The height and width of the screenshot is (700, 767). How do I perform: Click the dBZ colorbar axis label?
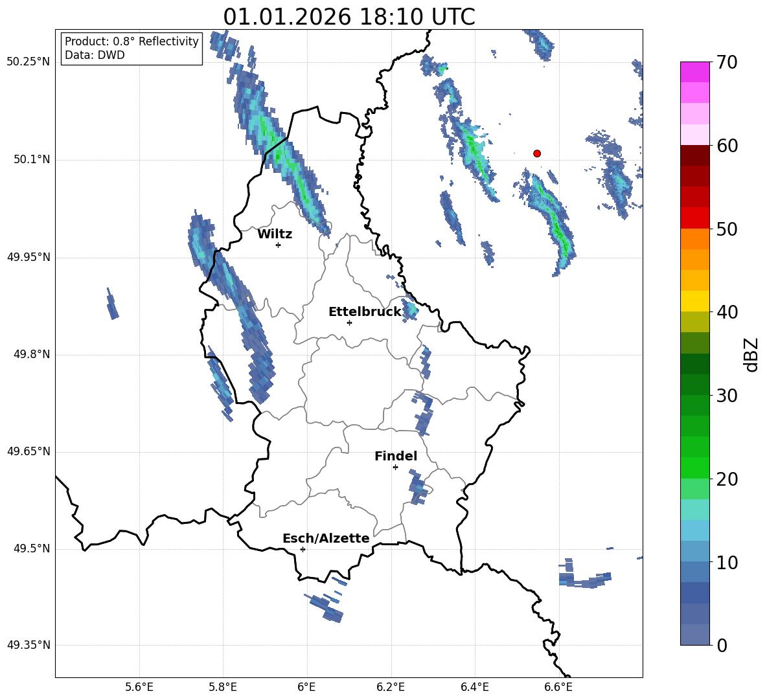click(x=751, y=354)
